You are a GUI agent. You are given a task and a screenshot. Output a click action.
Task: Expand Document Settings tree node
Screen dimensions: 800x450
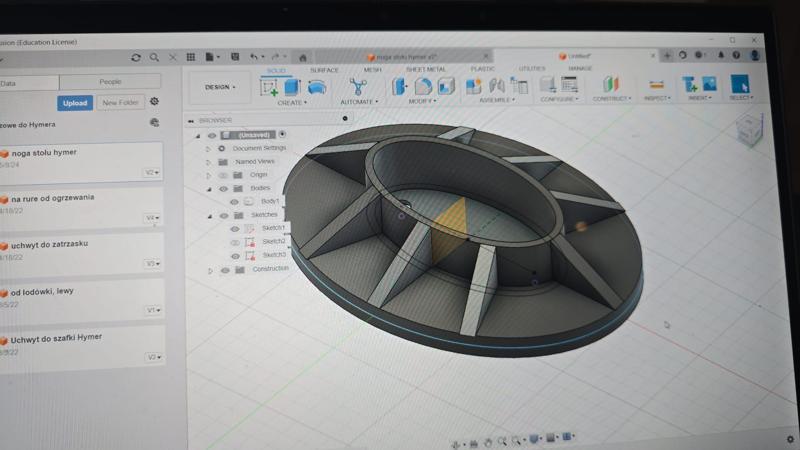click(x=208, y=148)
